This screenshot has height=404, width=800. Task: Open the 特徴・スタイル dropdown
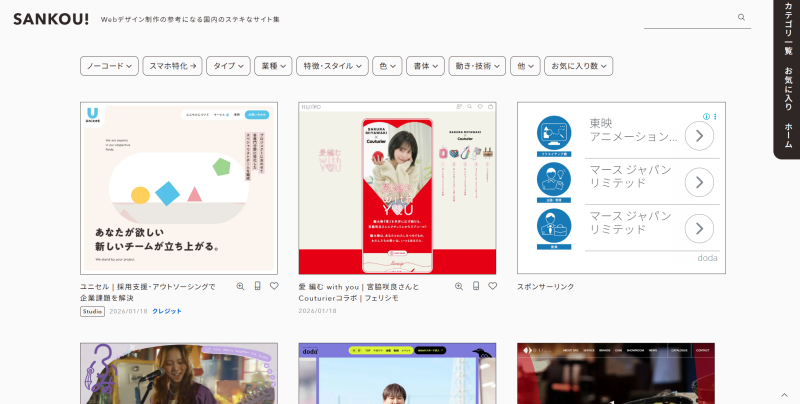coord(333,66)
